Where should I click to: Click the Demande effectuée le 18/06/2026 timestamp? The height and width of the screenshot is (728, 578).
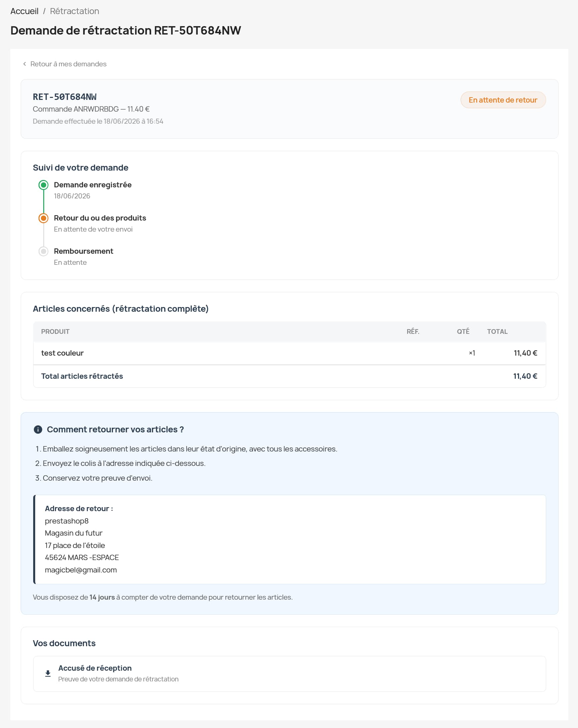pos(98,121)
